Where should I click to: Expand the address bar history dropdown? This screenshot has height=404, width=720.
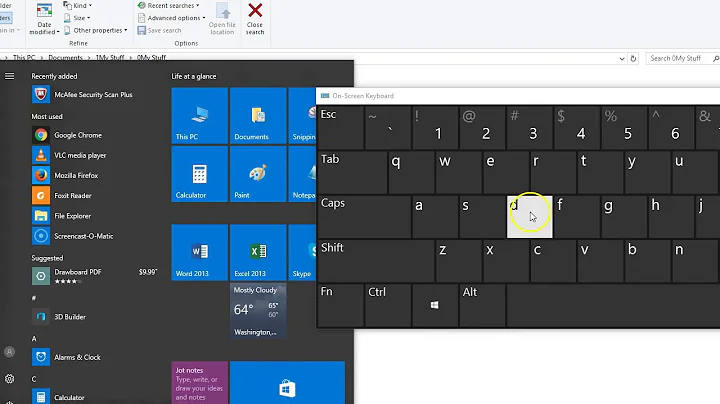[622, 59]
